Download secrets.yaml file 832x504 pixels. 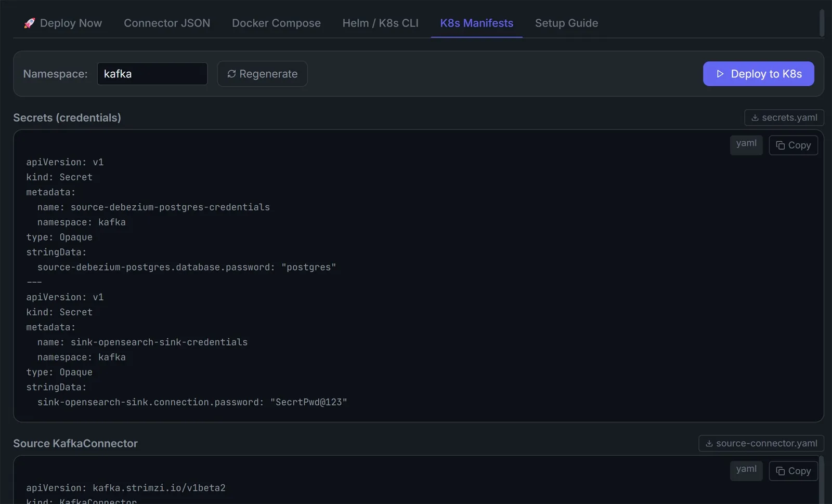point(784,117)
